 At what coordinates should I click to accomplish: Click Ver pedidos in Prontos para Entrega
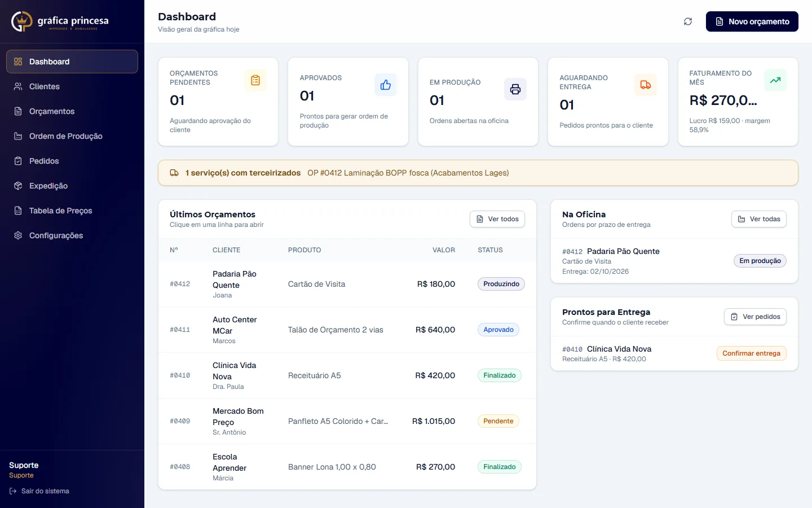point(755,317)
